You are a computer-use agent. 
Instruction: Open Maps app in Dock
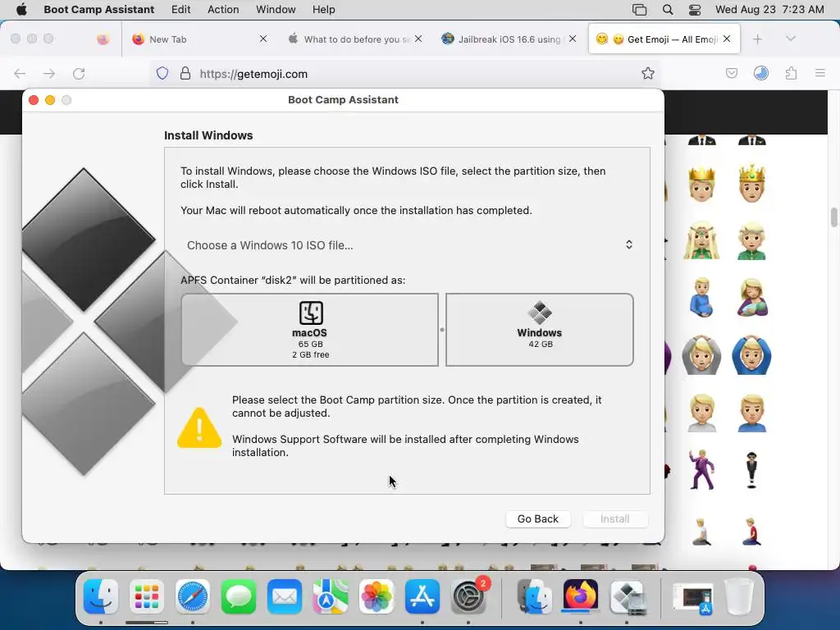point(330,596)
